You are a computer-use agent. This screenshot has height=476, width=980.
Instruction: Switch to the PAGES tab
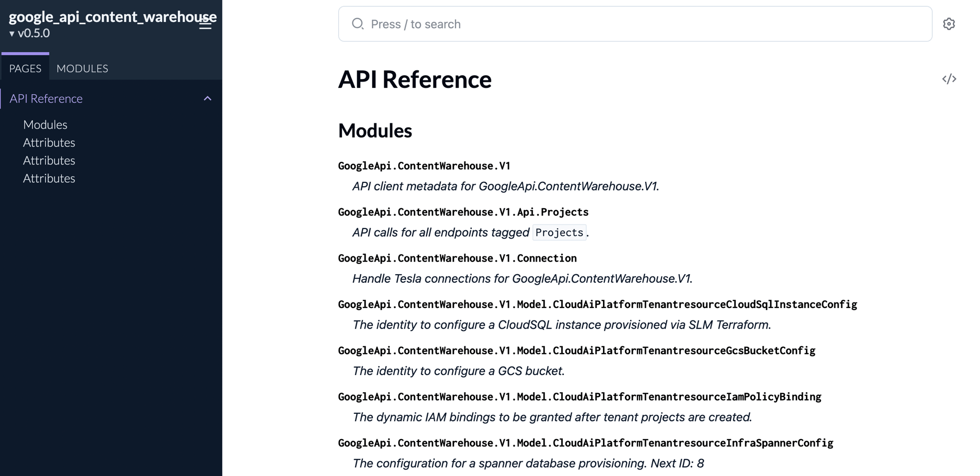click(25, 68)
